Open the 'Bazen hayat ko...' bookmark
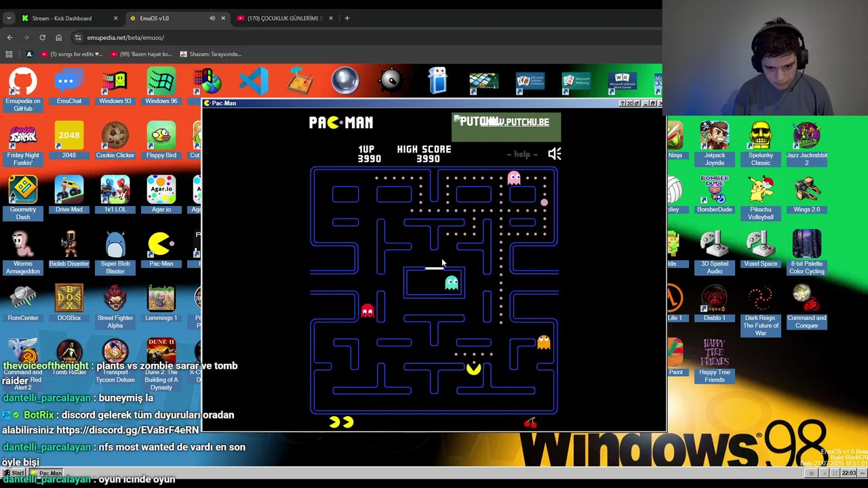 click(141, 54)
